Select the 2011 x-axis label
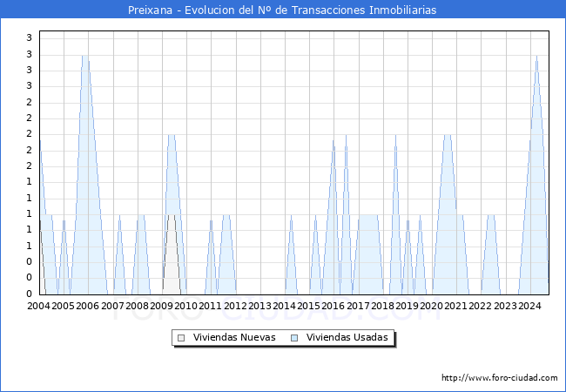 pyautogui.click(x=211, y=306)
